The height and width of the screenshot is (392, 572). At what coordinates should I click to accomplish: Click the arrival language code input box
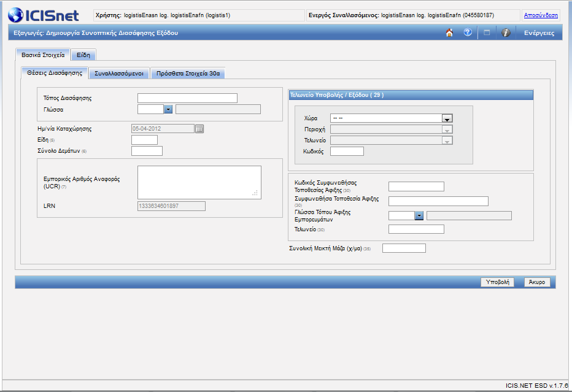(x=401, y=215)
